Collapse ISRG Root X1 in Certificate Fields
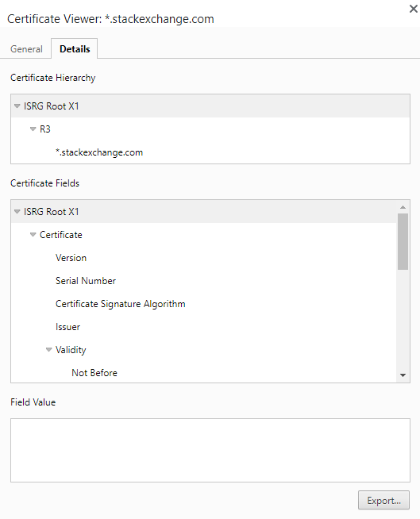This screenshot has width=420, height=519. (17, 212)
